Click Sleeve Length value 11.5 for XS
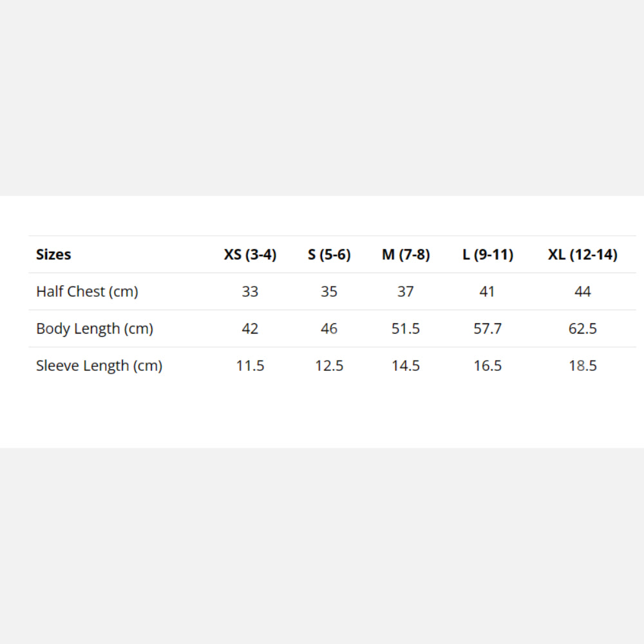Image resolution: width=644 pixels, height=644 pixels. pos(250,366)
